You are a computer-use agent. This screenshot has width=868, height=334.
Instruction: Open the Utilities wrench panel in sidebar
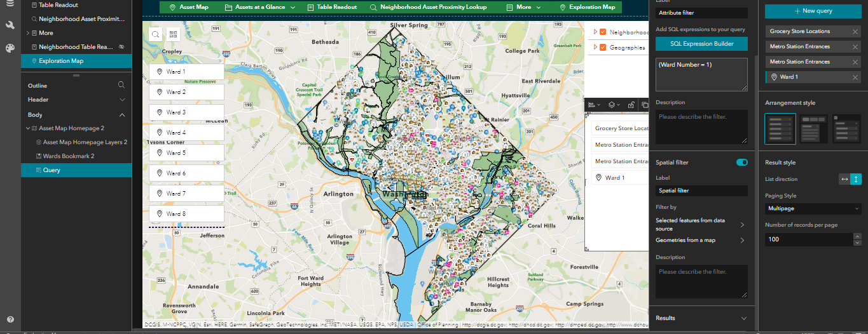pyautogui.click(x=10, y=25)
